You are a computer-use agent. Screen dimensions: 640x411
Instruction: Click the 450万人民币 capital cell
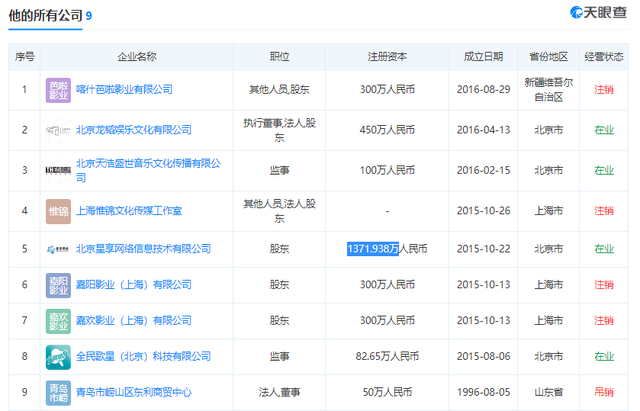coord(387,130)
